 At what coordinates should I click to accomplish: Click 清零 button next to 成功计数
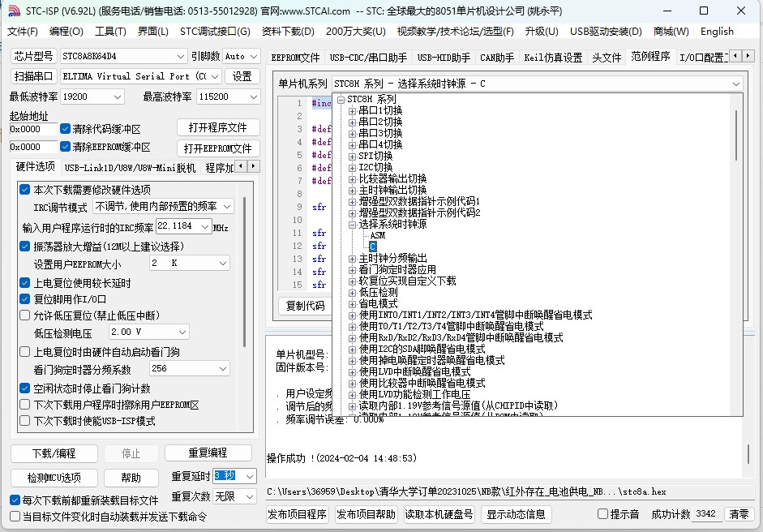coord(739,514)
